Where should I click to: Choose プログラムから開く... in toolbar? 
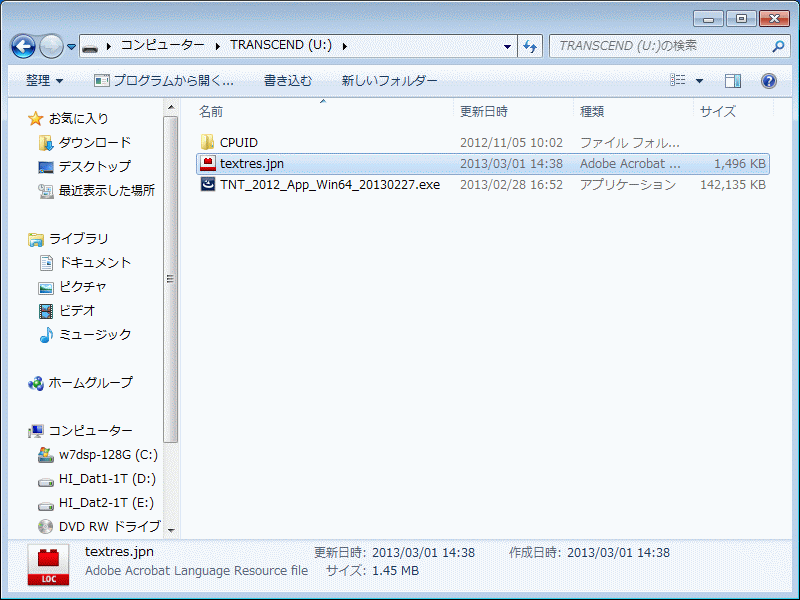(x=164, y=81)
